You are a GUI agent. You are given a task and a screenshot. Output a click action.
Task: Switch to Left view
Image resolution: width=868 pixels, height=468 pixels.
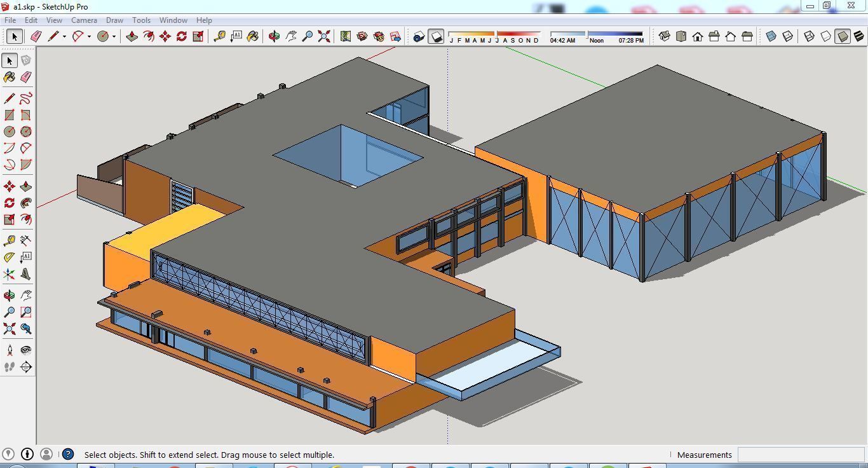click(747, 36)
